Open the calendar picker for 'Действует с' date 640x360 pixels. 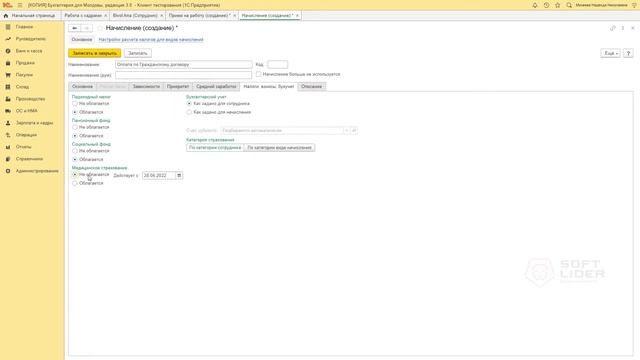[179, 176]
